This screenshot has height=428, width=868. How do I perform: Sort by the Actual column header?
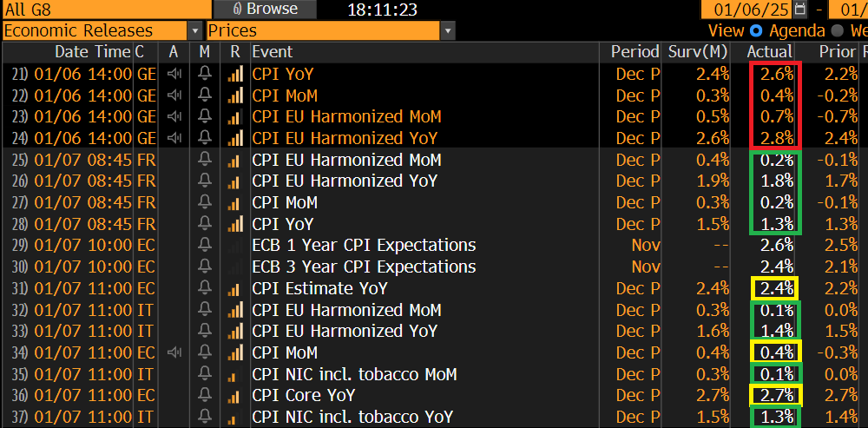tap(769, 52)
